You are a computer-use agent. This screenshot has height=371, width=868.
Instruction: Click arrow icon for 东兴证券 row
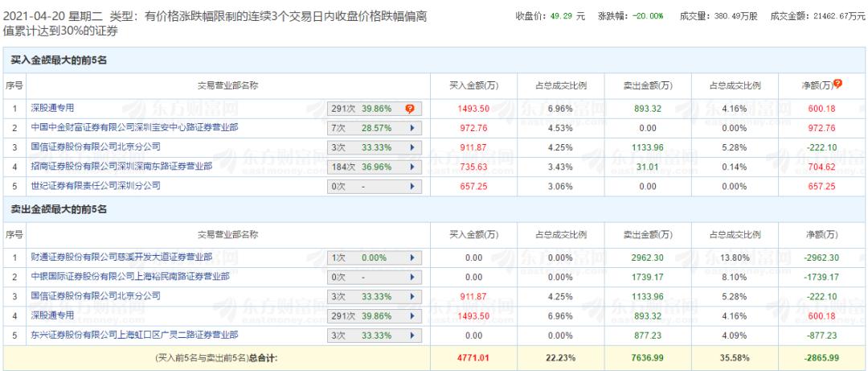(x=411, y=336)
